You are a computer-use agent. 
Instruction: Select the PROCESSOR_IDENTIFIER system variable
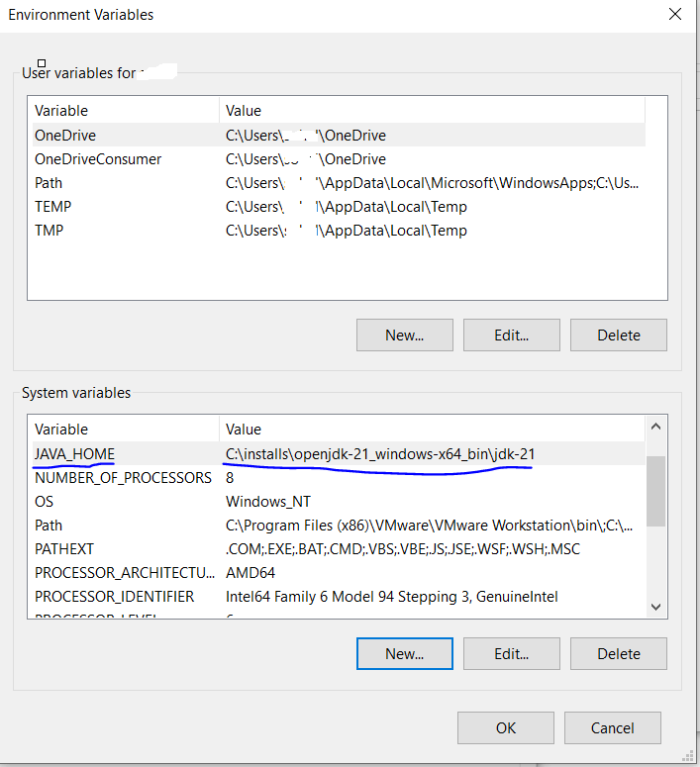pos(114,596)
